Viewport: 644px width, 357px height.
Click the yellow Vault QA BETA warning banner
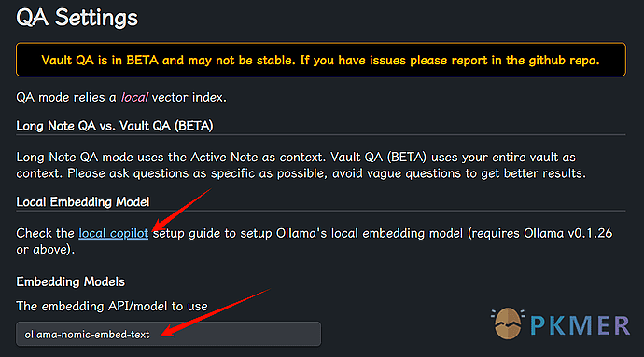tap(321, 60)
